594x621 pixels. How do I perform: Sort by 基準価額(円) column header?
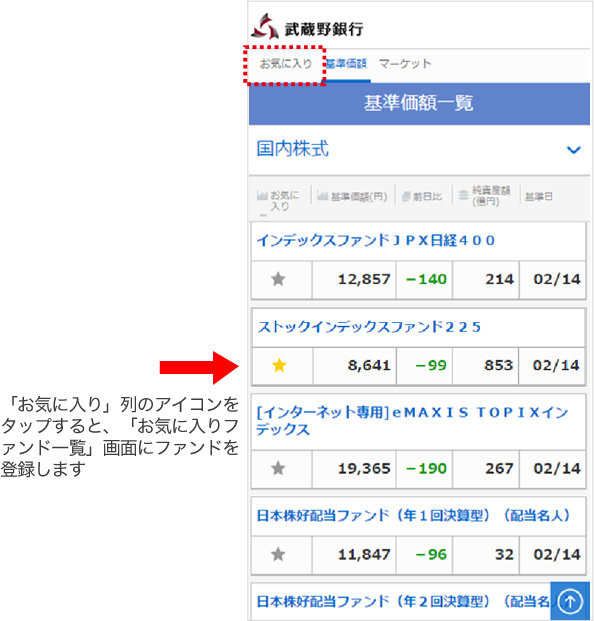[352, 196]
